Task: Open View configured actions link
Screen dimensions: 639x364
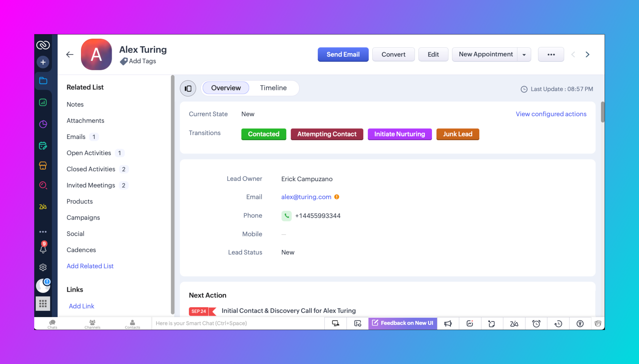Action: coord(551,114)
